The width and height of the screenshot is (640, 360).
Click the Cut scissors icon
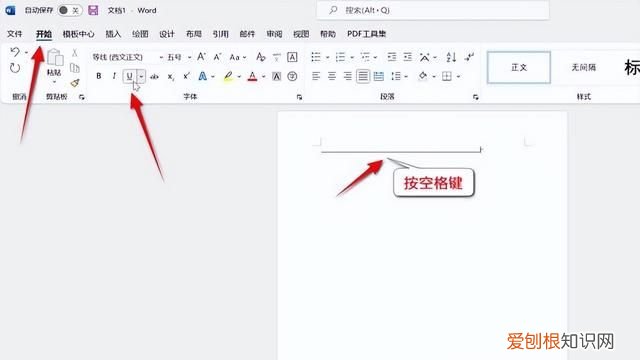point(74,52)
